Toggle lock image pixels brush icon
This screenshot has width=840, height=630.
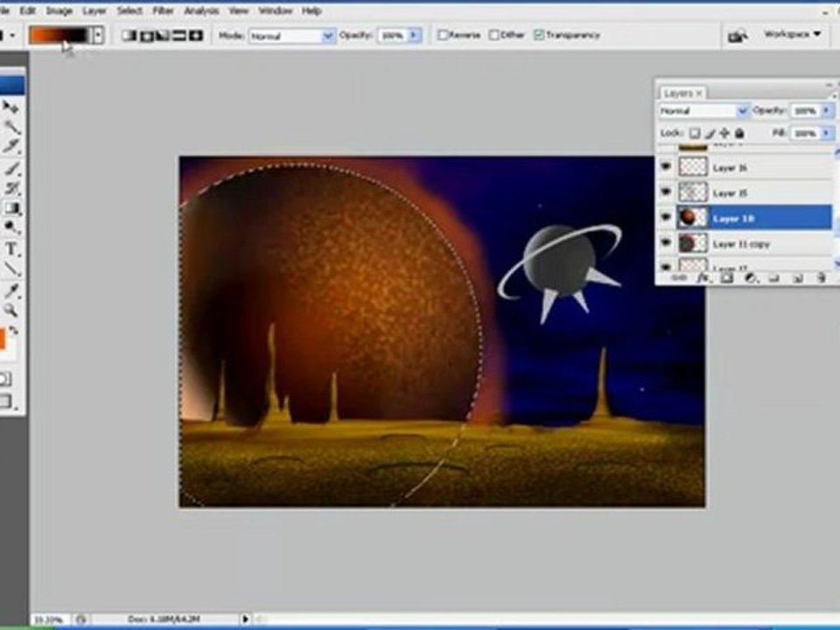[x=710, y=133]
